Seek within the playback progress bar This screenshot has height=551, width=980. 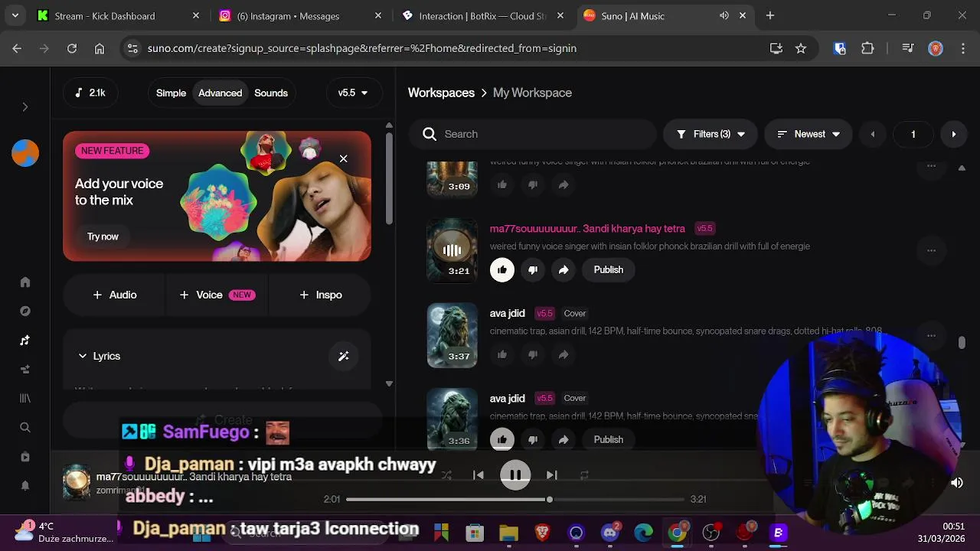click(515, 499)
